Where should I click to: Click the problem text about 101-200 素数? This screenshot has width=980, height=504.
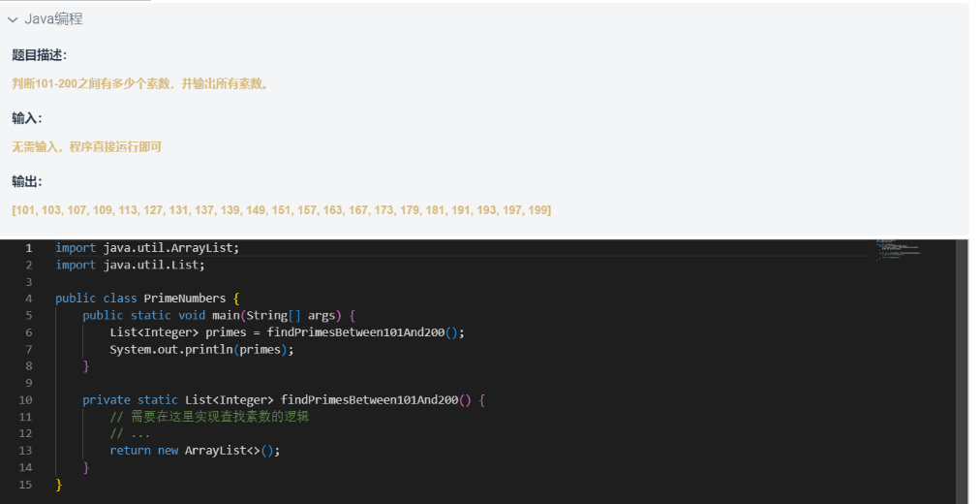tap(140, 83)
